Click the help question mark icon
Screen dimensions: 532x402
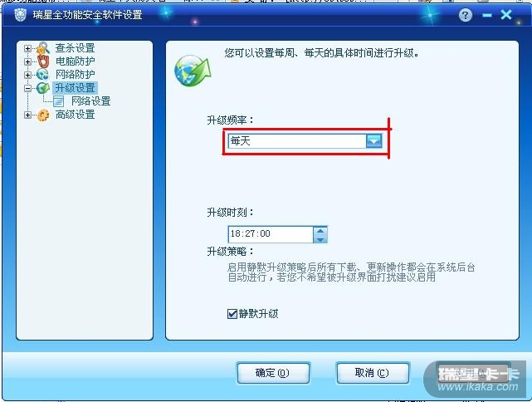click(466, 15)
